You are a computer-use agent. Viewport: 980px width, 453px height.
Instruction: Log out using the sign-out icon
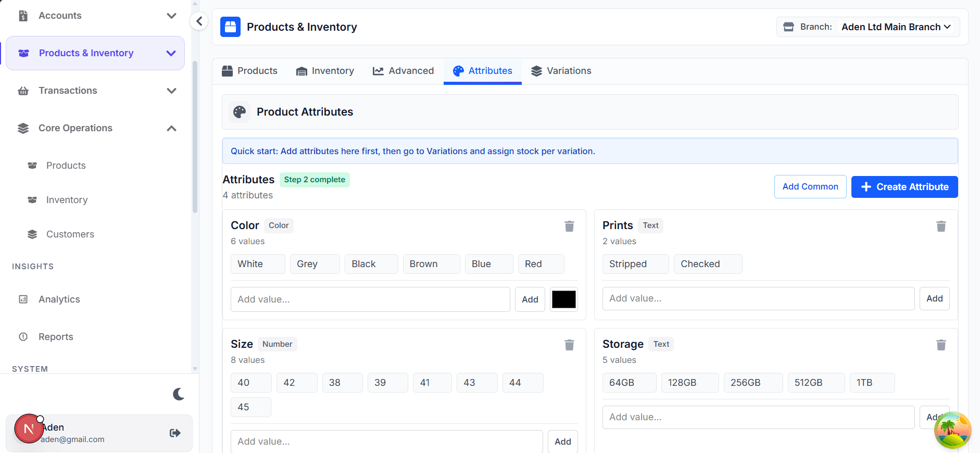tap(175, 433)
